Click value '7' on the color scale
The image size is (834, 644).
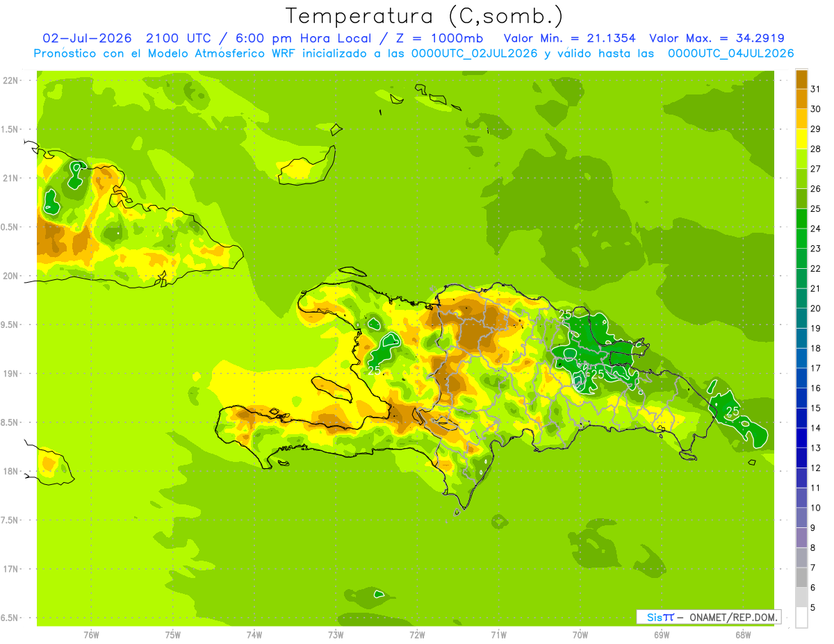coord(813,568)
